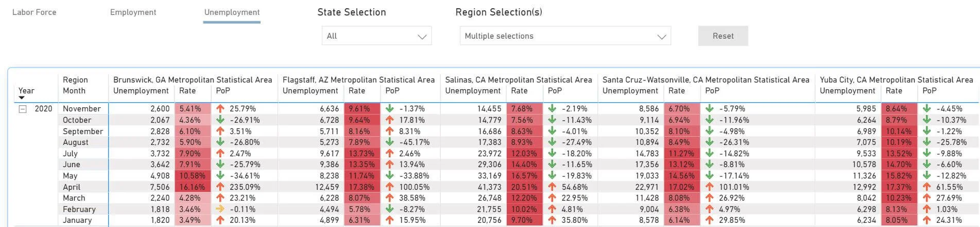Viewport: 980px width, 227px height.
Task: Click the up arrow beside Yuba City 61.55%
Action: pyautogui.click(x=927, y=187)
